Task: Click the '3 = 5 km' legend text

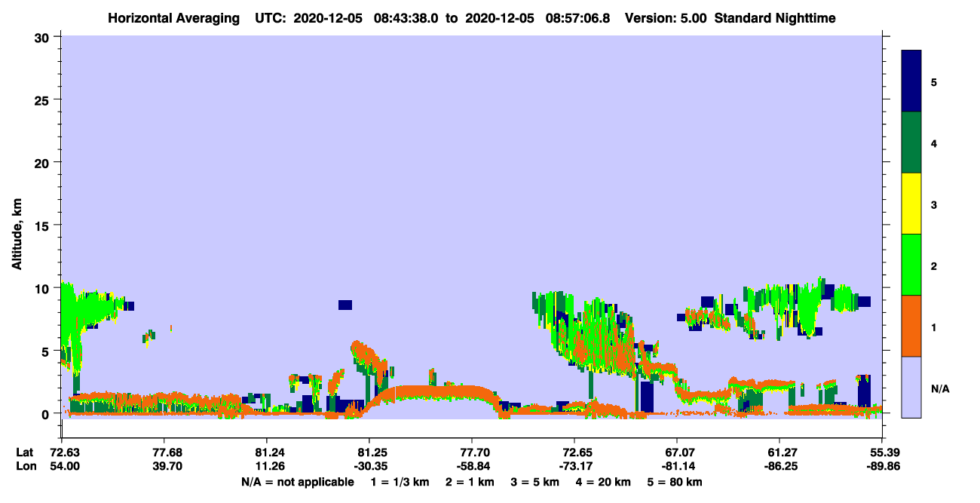Action: [536, 482]
